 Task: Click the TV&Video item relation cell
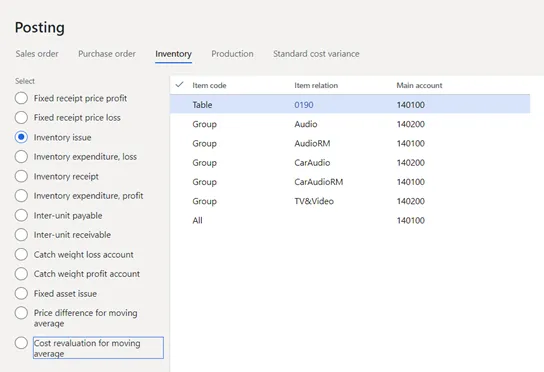[314, 201]
